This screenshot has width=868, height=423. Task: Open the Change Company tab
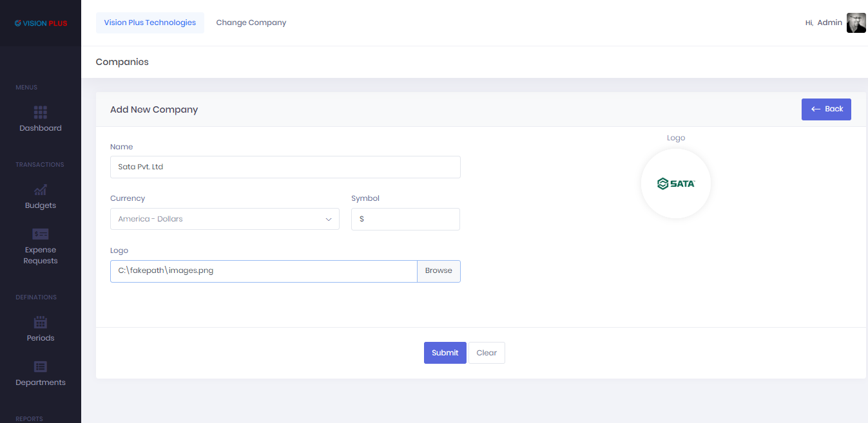pos(251,23)
